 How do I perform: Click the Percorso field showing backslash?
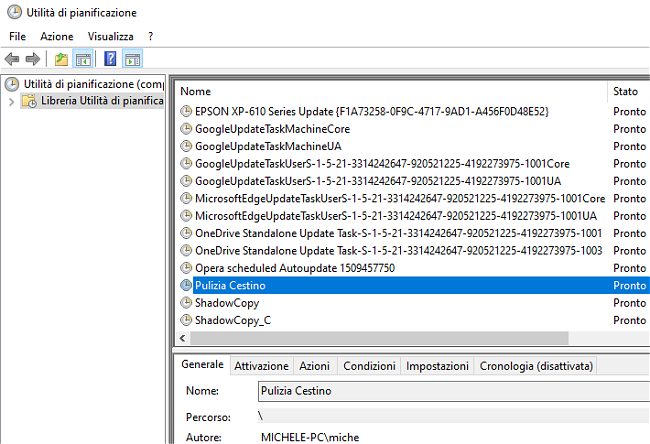pyautogui.click(x=454, y=416)
